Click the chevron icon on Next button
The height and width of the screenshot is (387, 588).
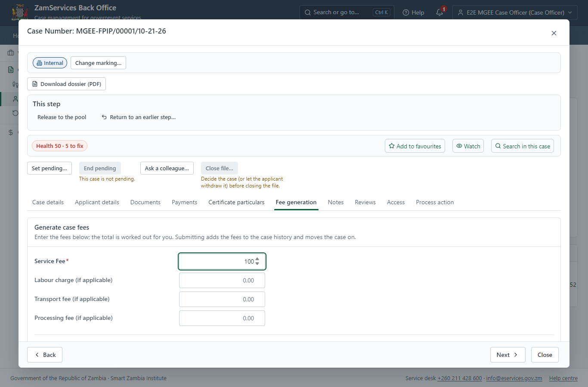pos(516,355)
